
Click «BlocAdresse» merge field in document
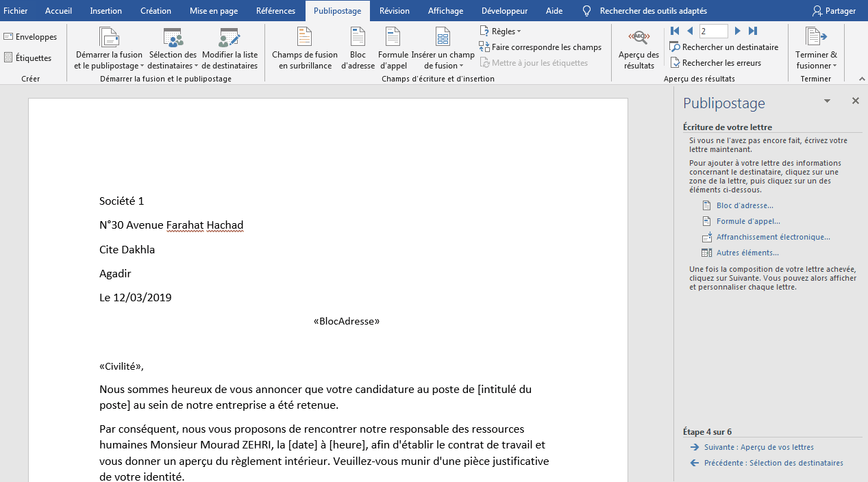[346, 321]
